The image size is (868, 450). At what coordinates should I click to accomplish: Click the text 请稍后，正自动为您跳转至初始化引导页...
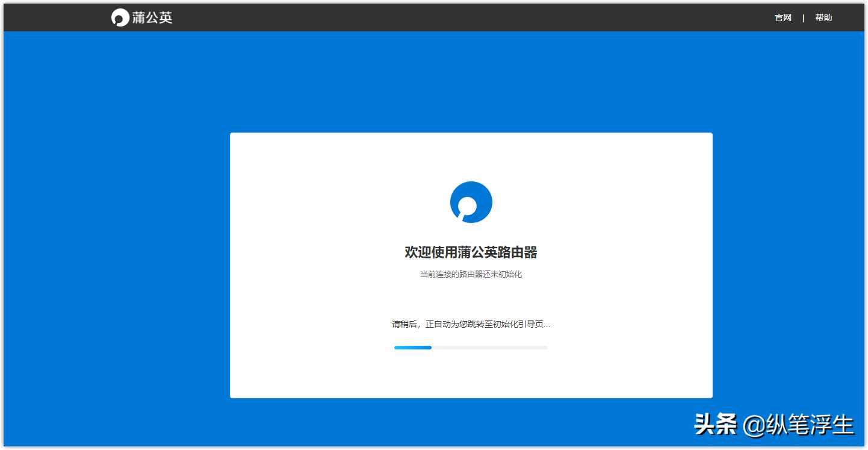pyautogui.click(x=471, y=324)
